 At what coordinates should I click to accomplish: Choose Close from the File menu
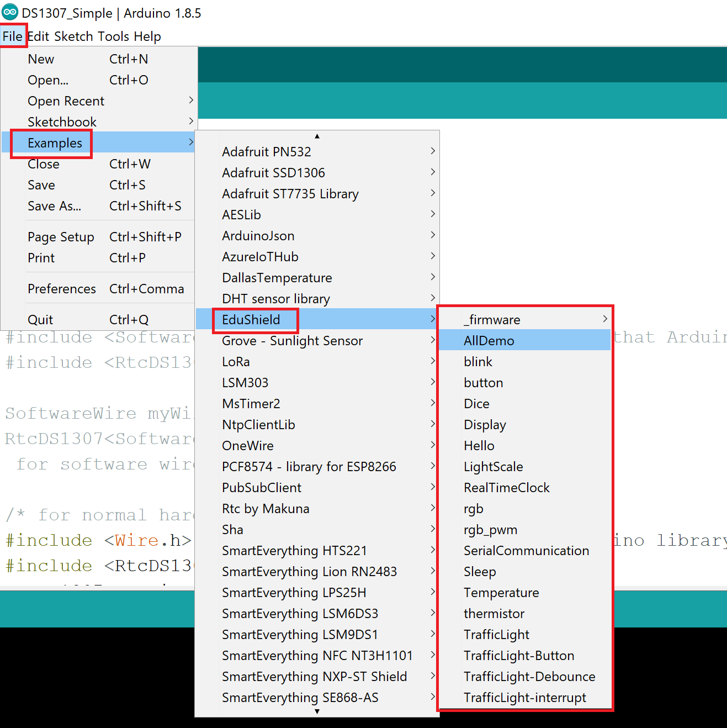pos(98,164)
